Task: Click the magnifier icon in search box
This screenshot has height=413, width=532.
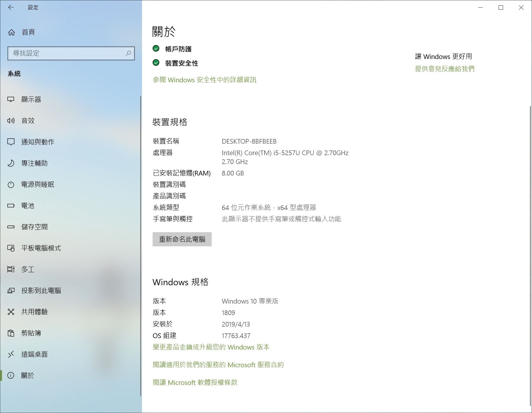Action: click(128, 53)
